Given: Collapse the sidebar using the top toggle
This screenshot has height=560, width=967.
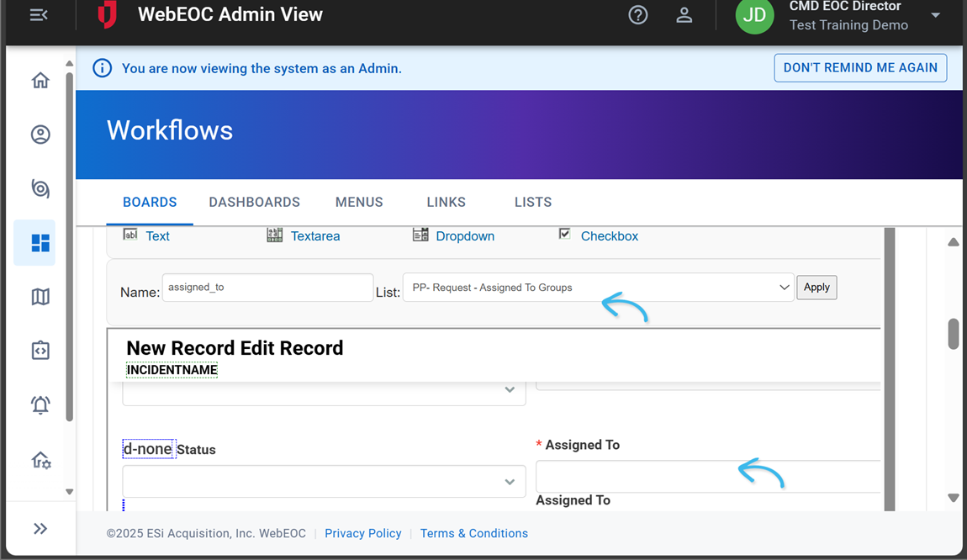Looking at the screenshot, I should click(x=40, y=13).
